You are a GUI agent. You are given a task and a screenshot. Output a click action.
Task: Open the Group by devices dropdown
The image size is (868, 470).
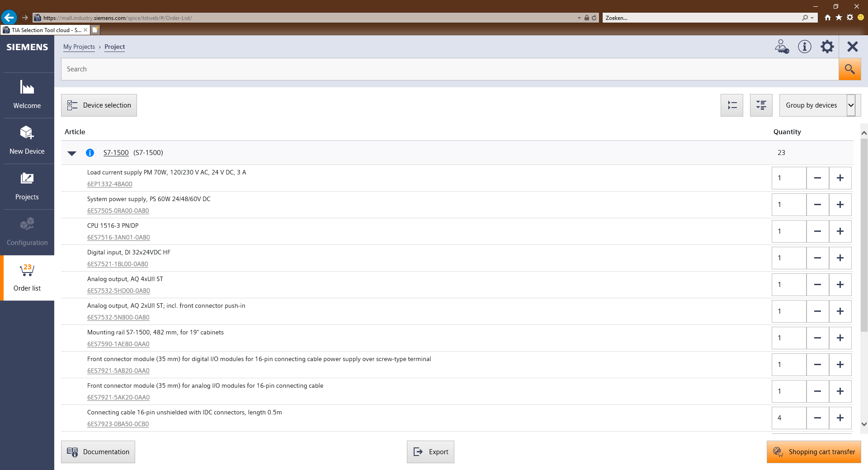(820, 105)
